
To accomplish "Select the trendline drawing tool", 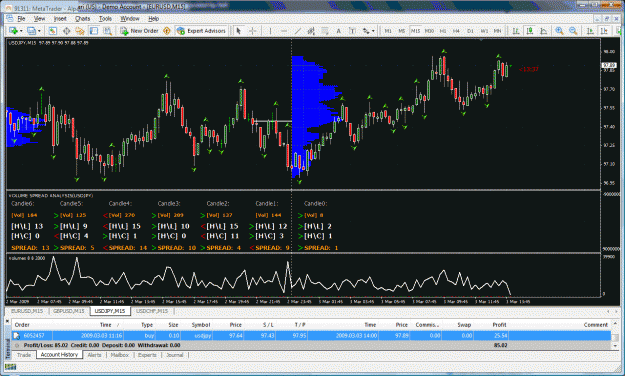I will 297,31.
